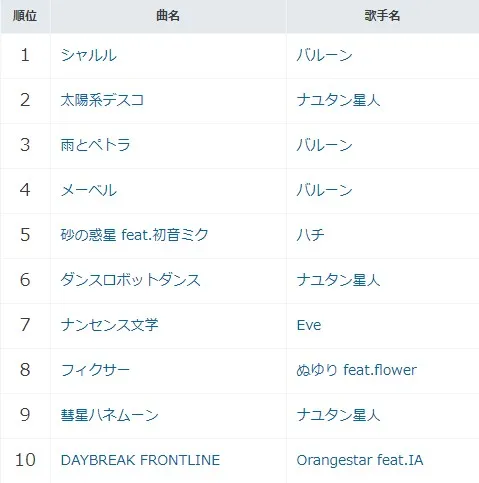The image size is (479, 483).
Task: Select artist ナユタン星人 in rank 9 row
Action: 338,415
